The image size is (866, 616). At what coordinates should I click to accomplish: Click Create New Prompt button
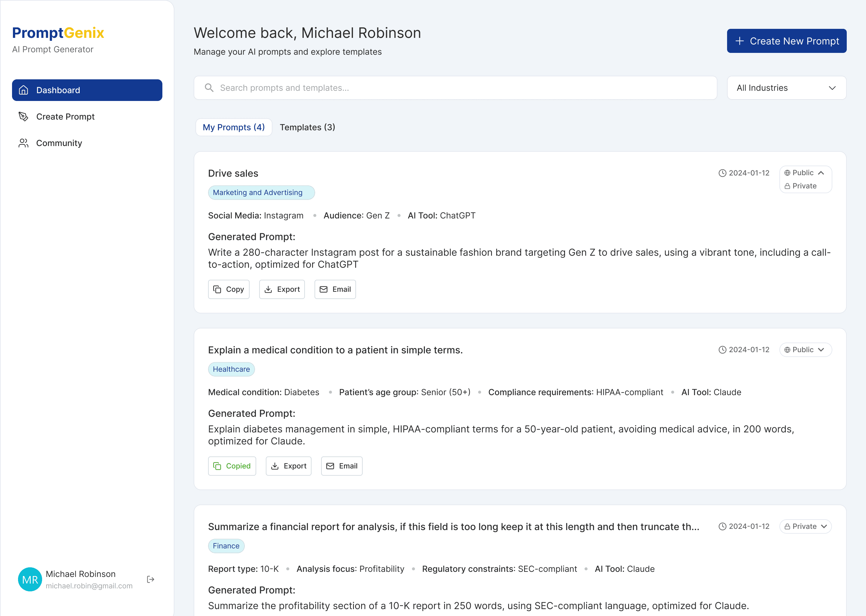pos(786,41)
